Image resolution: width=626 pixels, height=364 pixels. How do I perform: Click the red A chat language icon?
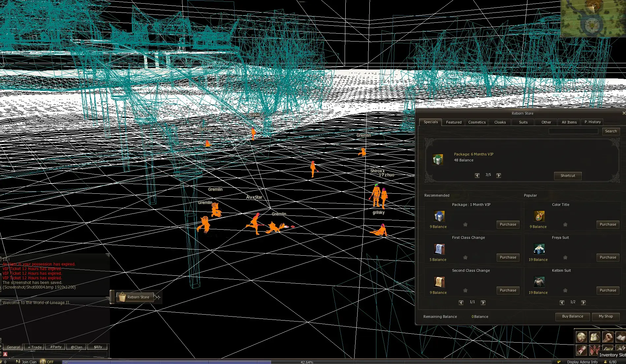point(5,354)
